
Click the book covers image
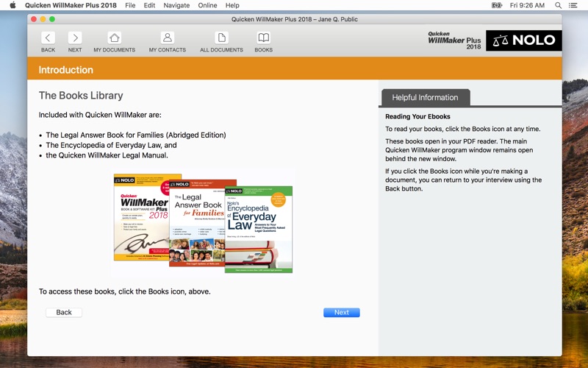coord(203,223)
